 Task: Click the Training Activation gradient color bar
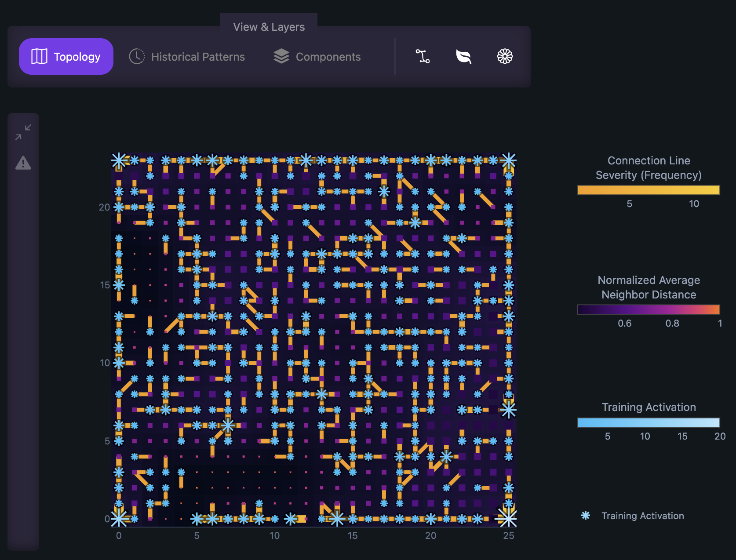point(649,422)
